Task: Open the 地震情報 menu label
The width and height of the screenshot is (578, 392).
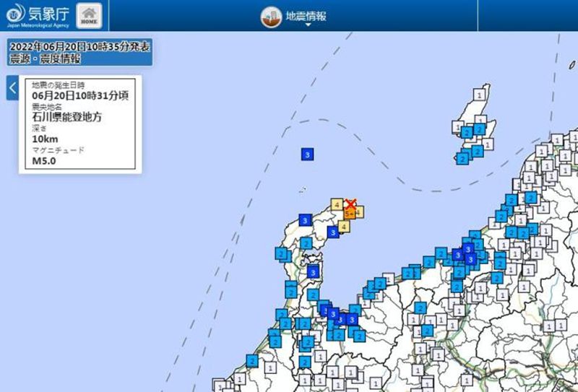Action: pyautogui.click(x=306, y=14)
